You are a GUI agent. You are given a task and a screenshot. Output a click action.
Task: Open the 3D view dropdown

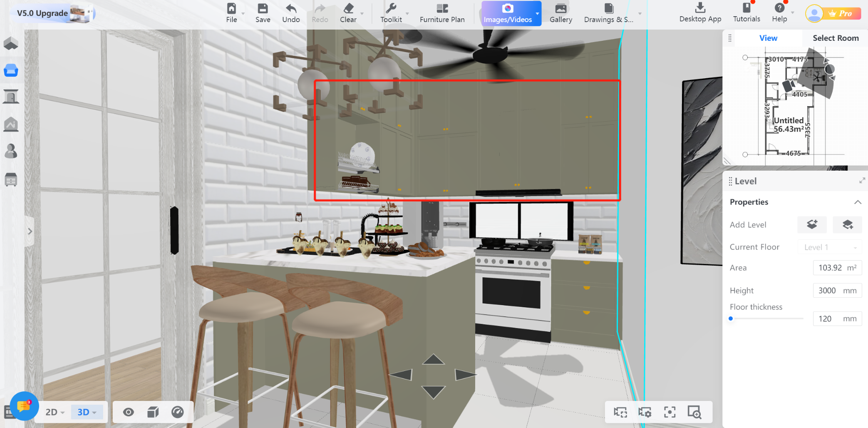tap(87, 412)
